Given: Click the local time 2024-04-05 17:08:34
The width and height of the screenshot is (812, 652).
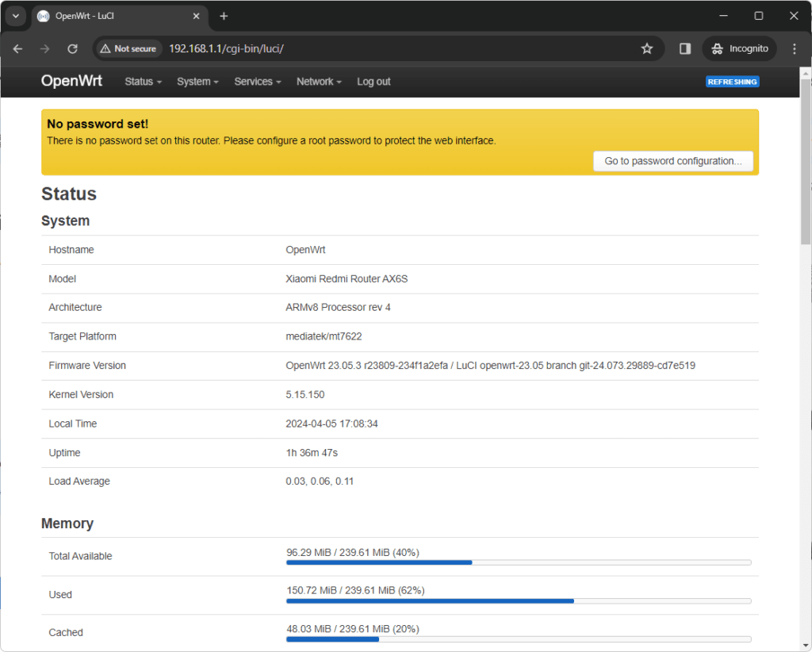Looking at the screenshot, I should click(x=332, y=424).
